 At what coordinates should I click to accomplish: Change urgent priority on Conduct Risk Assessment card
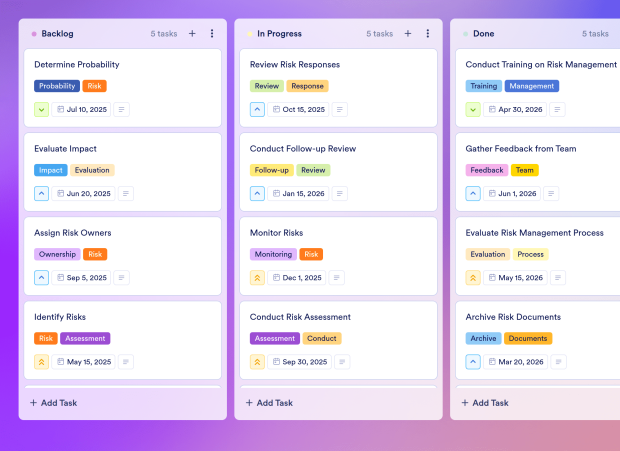257,362
